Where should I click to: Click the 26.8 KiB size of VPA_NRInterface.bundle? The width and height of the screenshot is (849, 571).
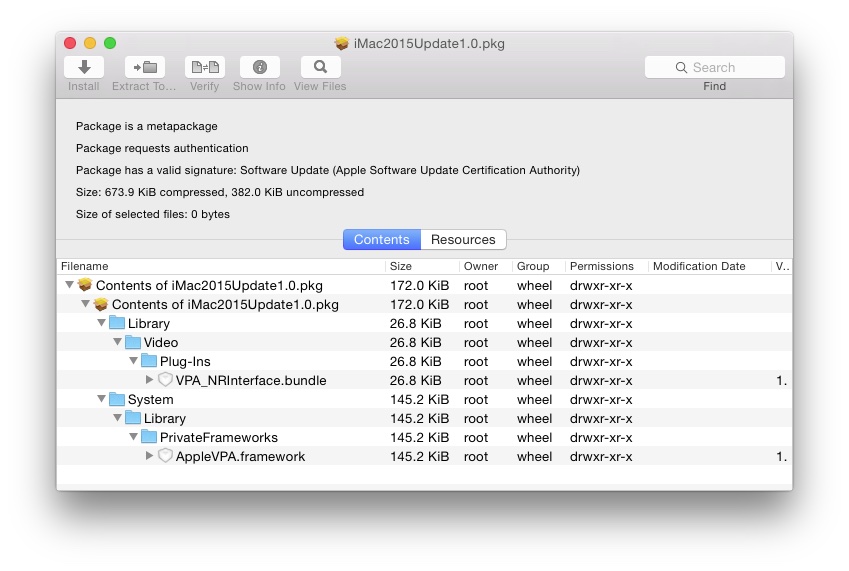click(416, 380)
